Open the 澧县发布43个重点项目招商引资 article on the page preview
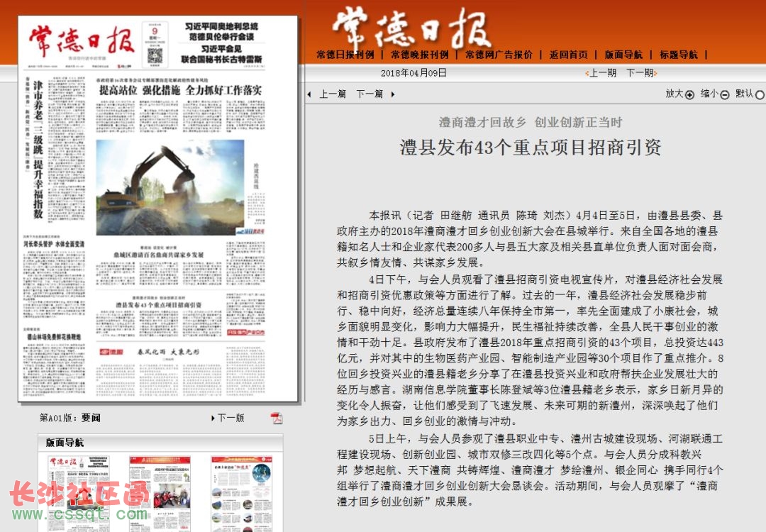This screenshot has width=766, height=532. click(x=158, y=305)
